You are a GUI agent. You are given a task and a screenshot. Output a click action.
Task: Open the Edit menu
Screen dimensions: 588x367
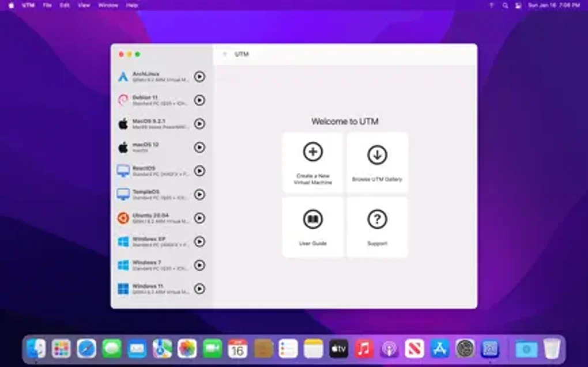point(65,5)
